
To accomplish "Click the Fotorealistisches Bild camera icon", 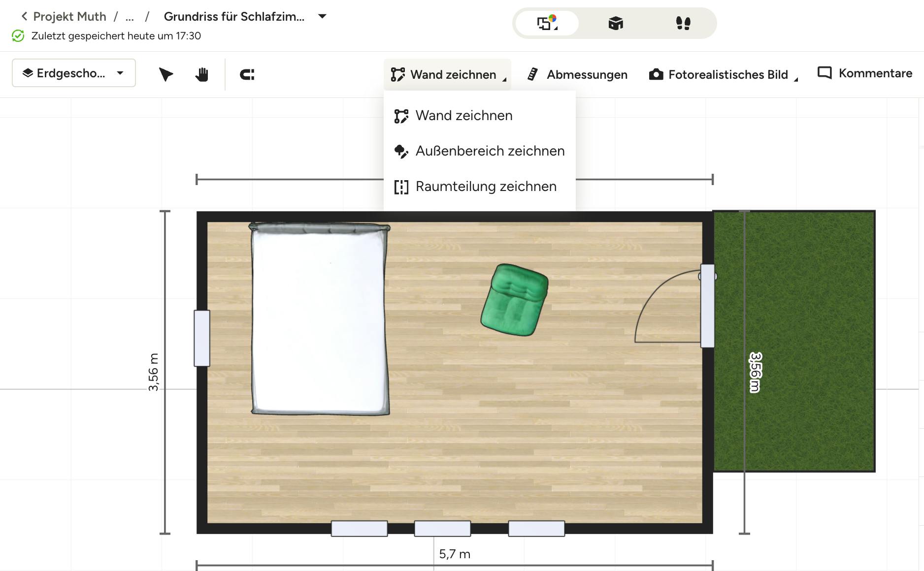I will coord(656,74).
